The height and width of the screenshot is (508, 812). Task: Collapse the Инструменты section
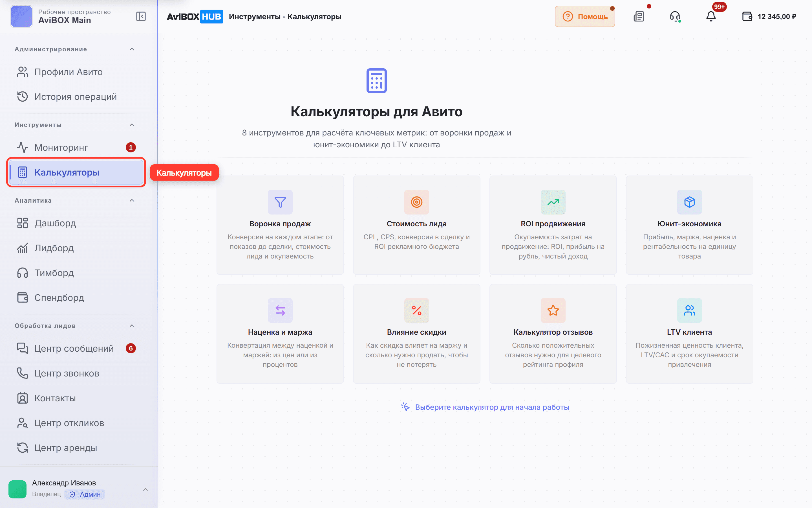tap(132, 125)
